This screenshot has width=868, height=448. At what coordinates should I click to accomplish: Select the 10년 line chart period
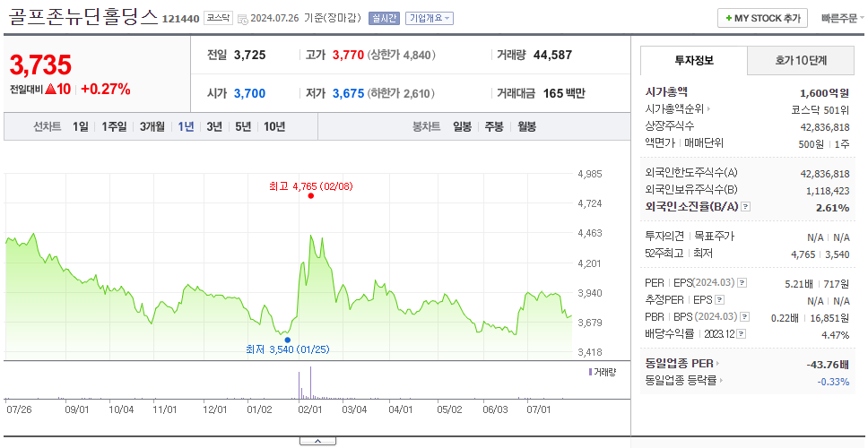tap(274, 126)
